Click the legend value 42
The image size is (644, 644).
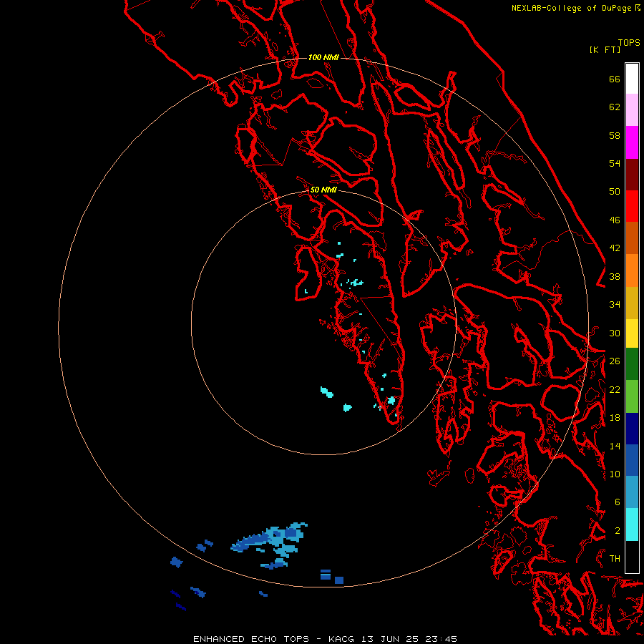(x=615, y=248)
